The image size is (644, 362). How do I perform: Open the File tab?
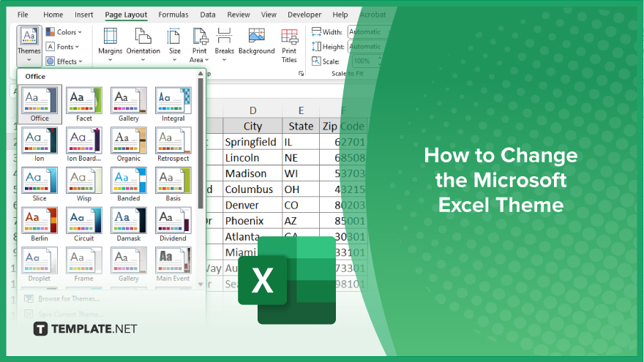point(23,15)
